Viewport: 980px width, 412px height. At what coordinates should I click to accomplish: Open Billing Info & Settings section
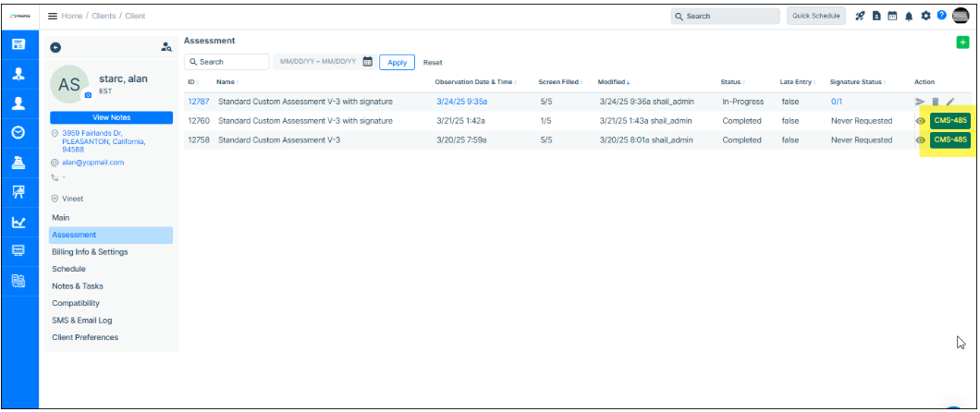pos(90,251)
